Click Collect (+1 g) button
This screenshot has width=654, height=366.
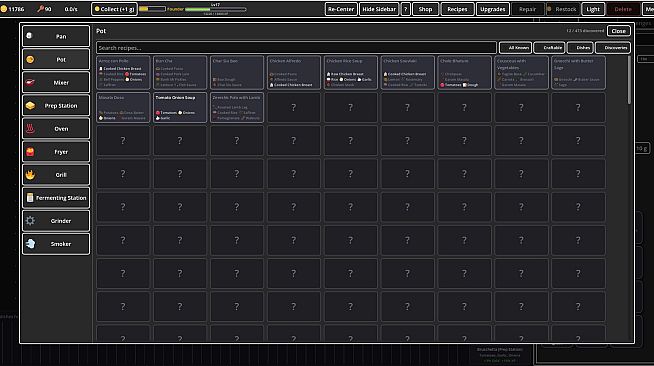[114, 9]
